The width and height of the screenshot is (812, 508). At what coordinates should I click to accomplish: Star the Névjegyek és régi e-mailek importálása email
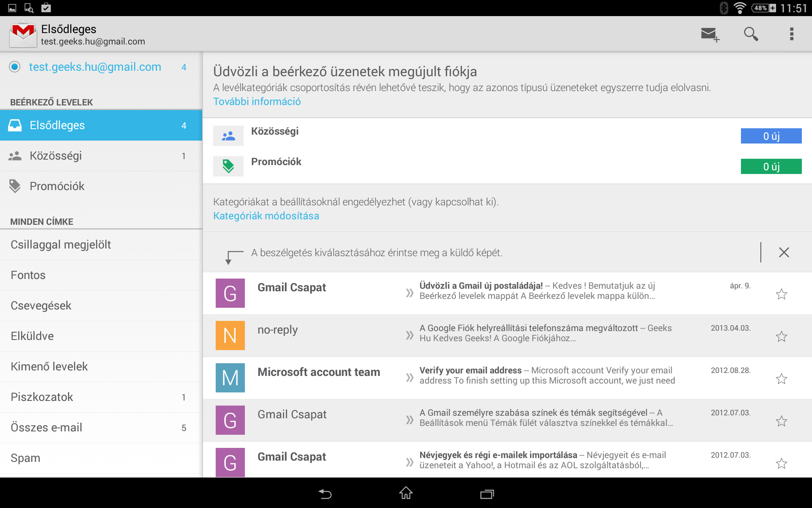coord(782,464)
